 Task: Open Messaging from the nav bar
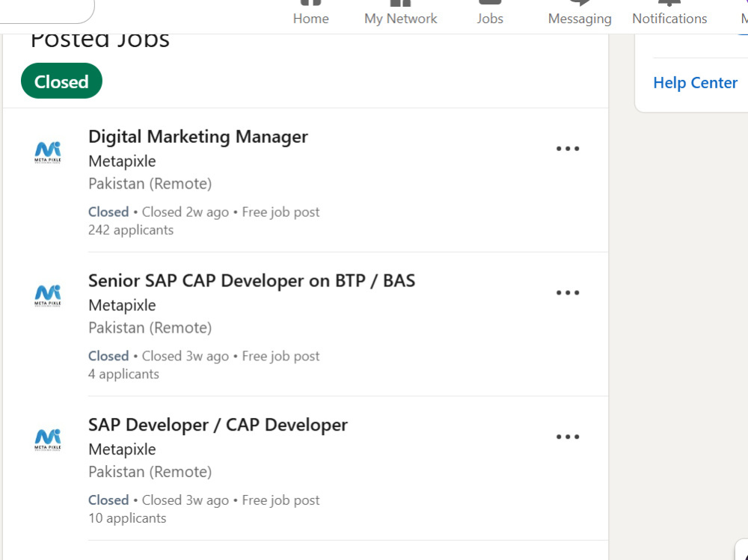[x=579, y=13]
